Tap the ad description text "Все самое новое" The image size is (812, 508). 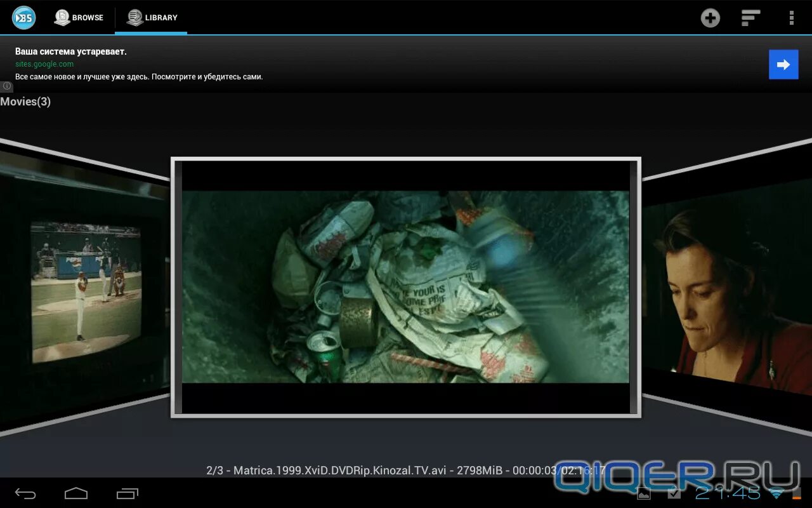coord(139,77)
